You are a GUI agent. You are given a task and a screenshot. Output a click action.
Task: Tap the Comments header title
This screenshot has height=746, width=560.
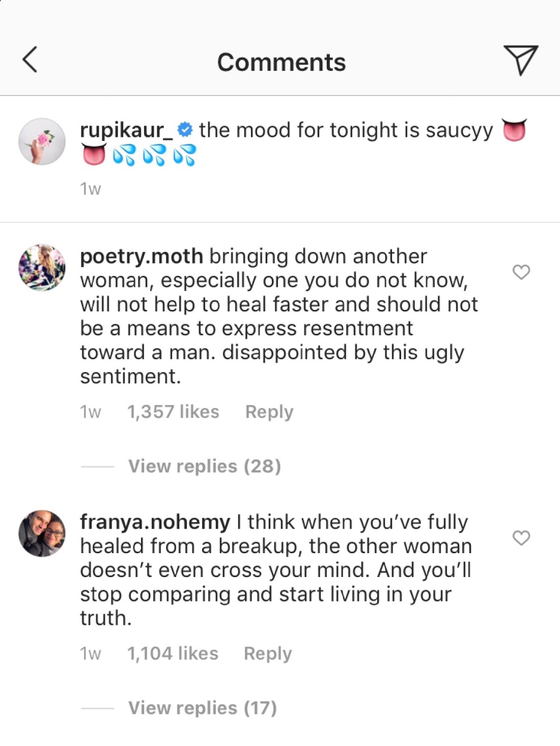pos(281,62)
